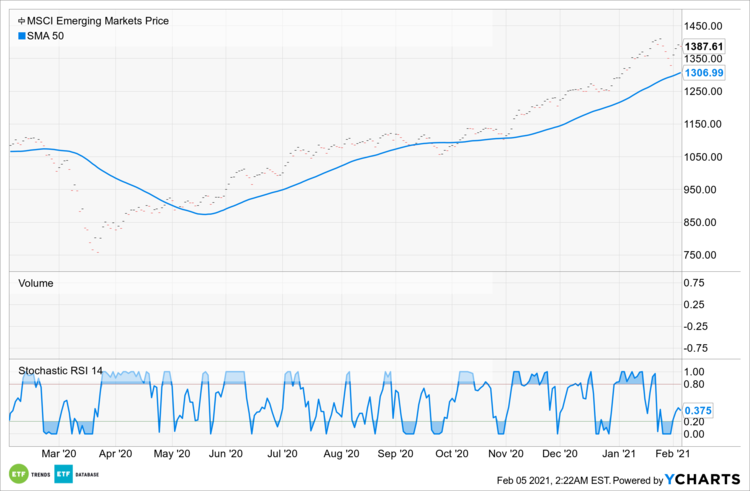Click the 0.375 Stochastic RSI value tag
750x491 pixels.
pyautogui.click(x=697, y=409)
